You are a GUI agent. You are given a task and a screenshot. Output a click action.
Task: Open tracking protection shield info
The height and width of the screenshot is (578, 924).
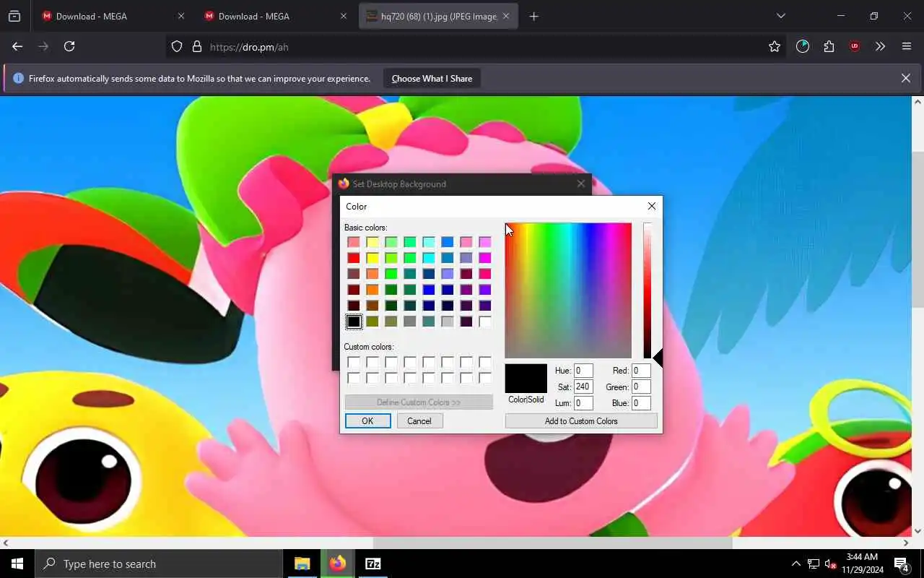[177, 46]
